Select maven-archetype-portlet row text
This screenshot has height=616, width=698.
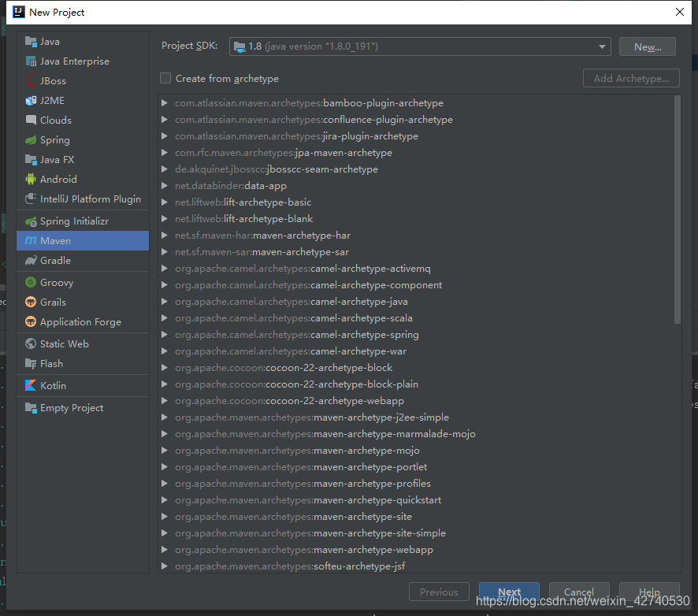click(x=301, y=467)
